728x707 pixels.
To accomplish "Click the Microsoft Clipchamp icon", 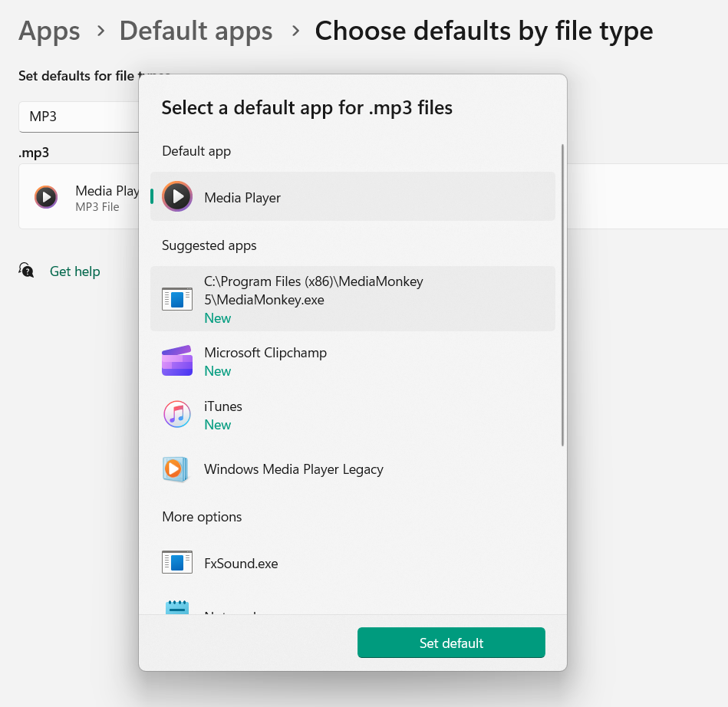I will click(x=177, y=361).
